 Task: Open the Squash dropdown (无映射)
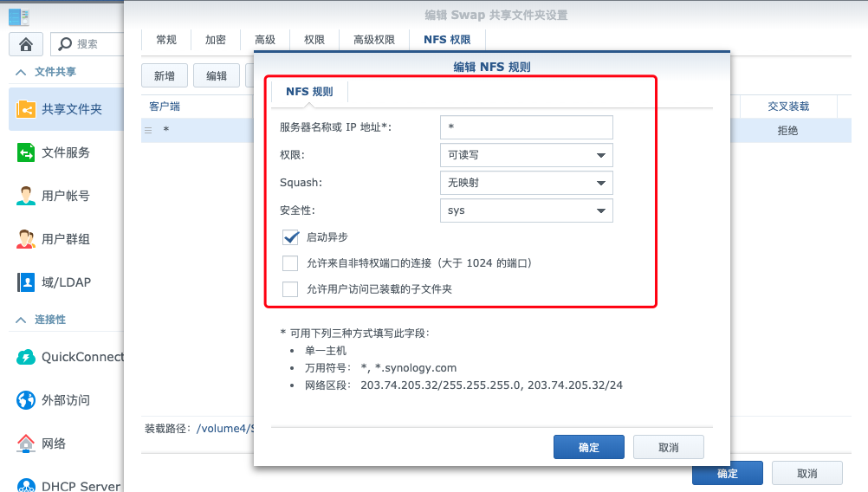[527, 183]
